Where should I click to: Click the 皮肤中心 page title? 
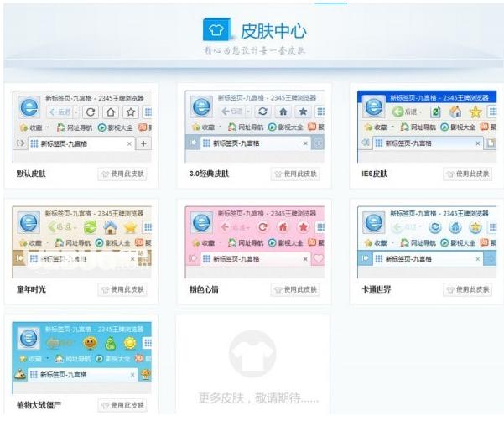tap(273, 31)
